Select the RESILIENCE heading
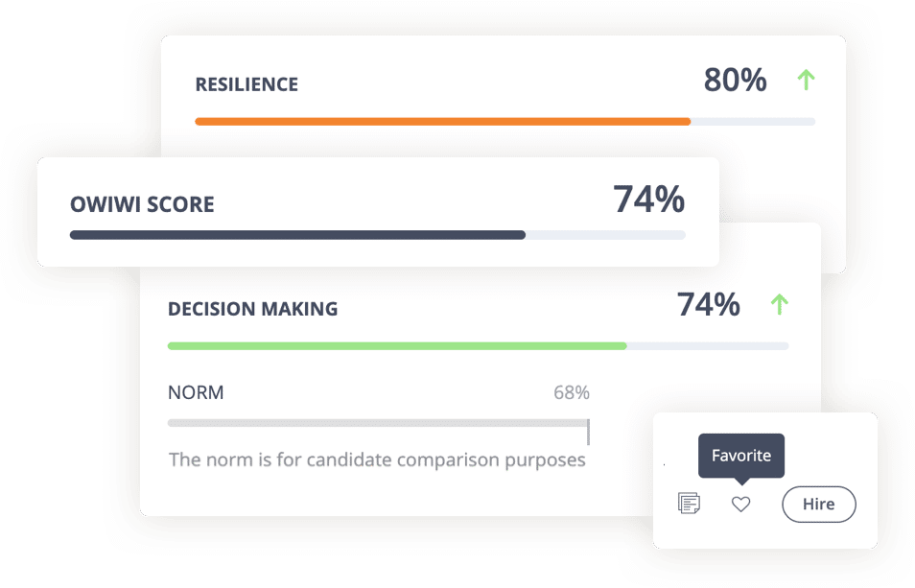This screenshot has width=915, height=588. coord(246,84)
